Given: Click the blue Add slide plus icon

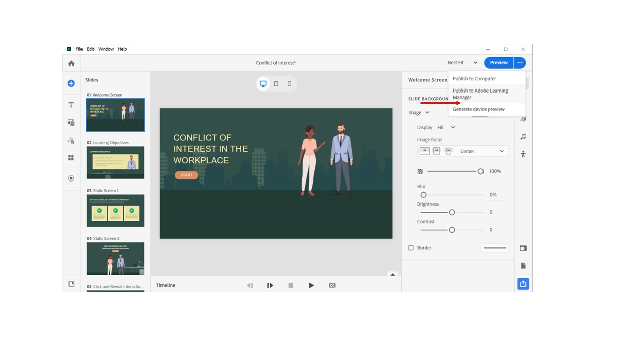Looking at the screenshot, I should pos(71,83).
